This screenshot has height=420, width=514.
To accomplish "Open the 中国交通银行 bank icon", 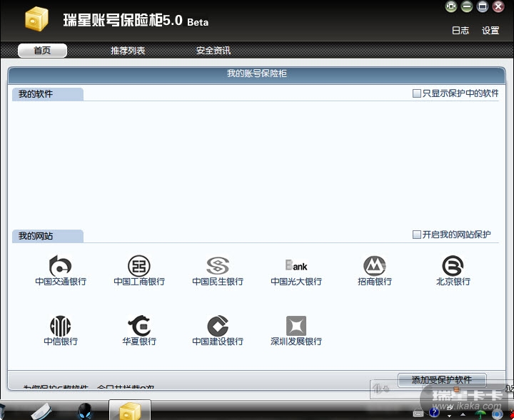I will click(x=60, y=266).
